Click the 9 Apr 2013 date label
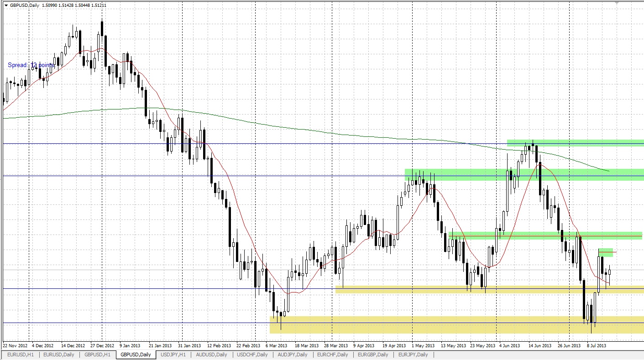The width and height of the screenshot is (644, 360). [x=364, y=345]
